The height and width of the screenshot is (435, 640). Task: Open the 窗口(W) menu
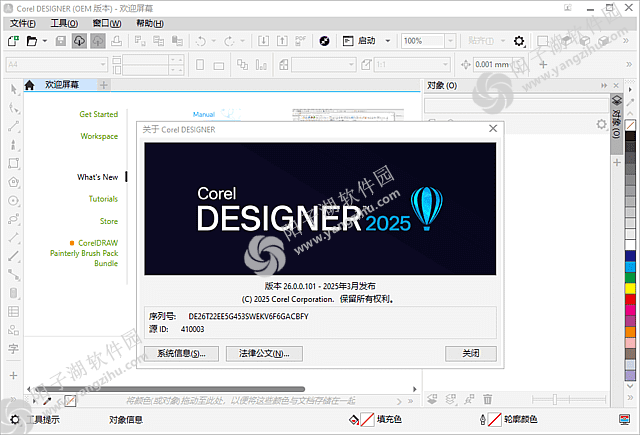pos(107,23)
